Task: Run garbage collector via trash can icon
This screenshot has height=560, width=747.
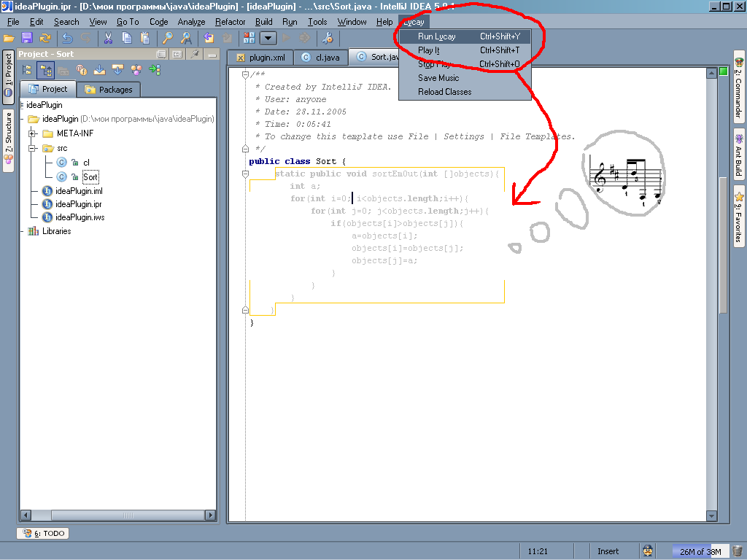Action: (x=738, y=551)
